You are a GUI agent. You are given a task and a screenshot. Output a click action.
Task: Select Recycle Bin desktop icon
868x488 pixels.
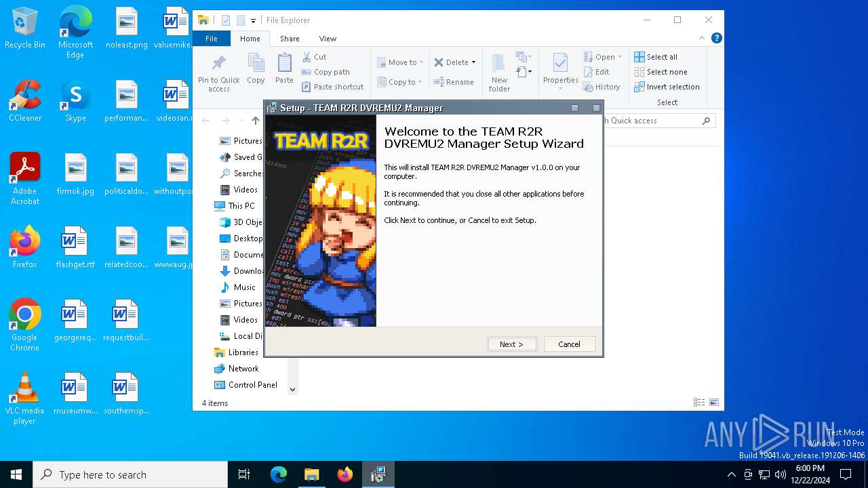(25, 28)
